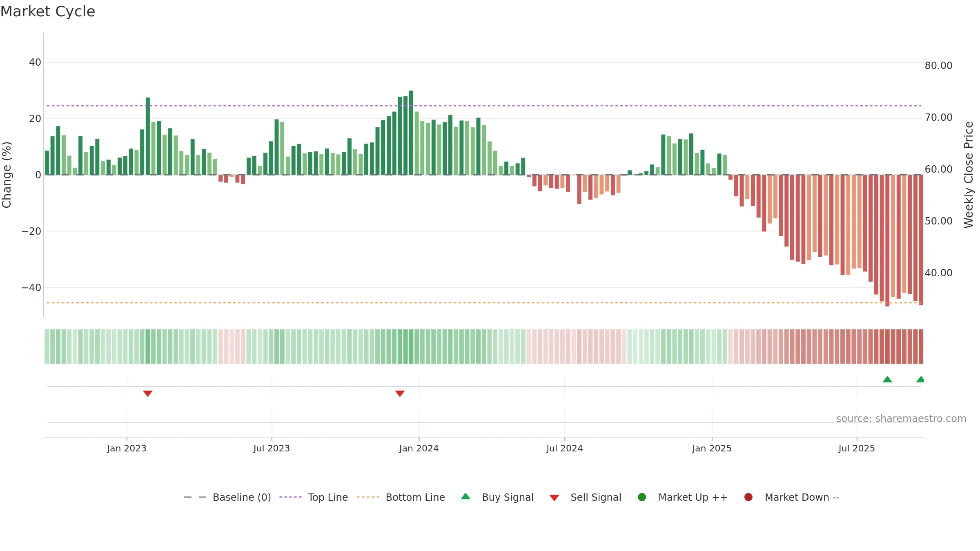
Task: Toggle the Top Line legend entry
Action: click(314, 497)
